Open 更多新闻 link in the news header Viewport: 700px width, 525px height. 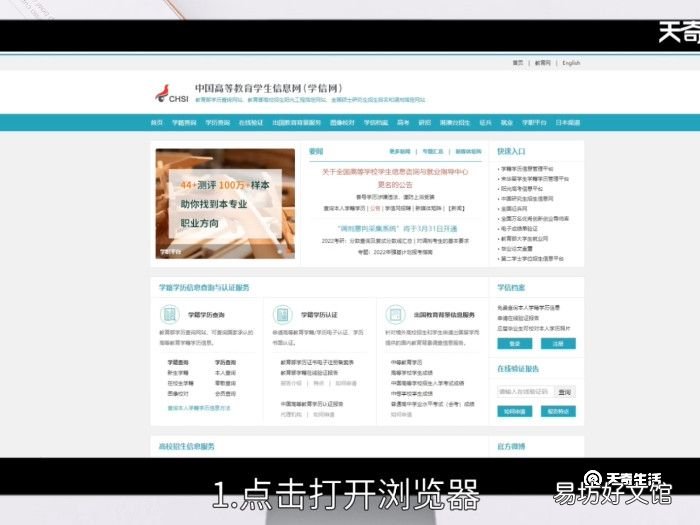click(x=400, y=151)
